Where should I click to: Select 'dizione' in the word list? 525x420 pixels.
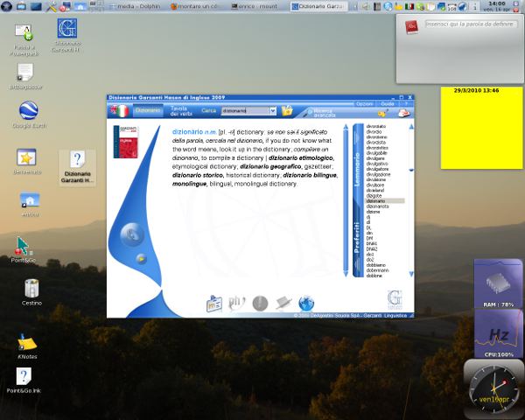click(374, 212)
